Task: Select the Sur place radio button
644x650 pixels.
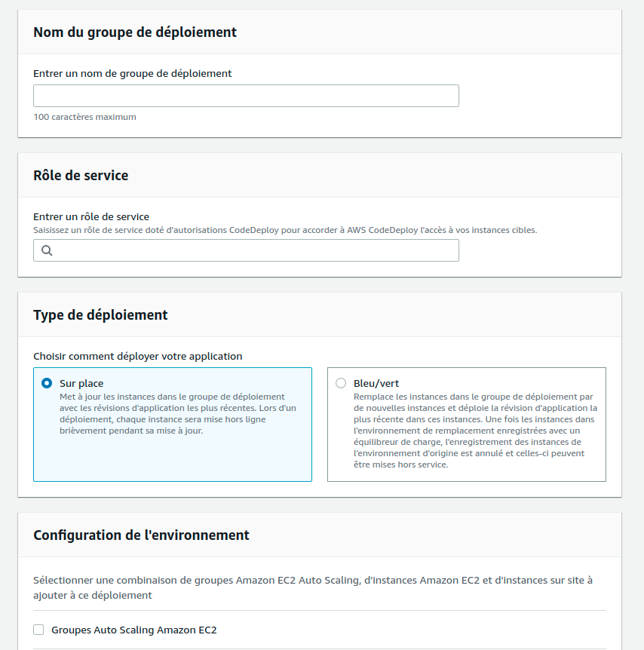Action: point(47,383)
